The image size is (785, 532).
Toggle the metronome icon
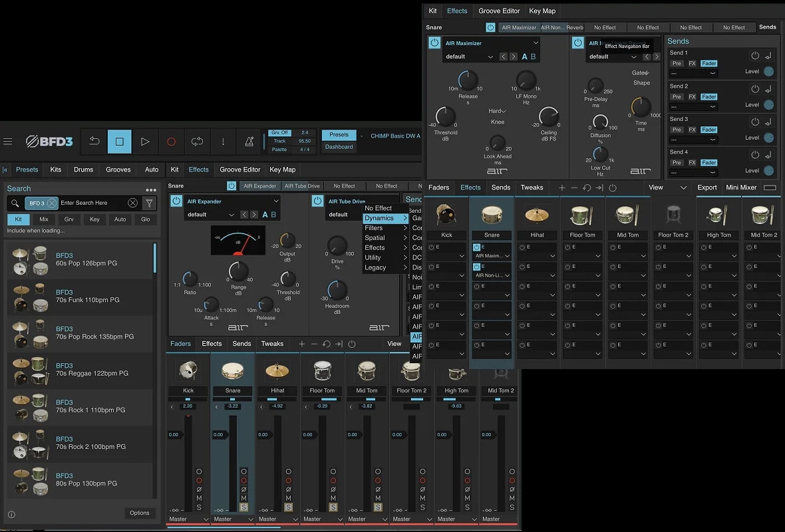[x=249, y=142]
